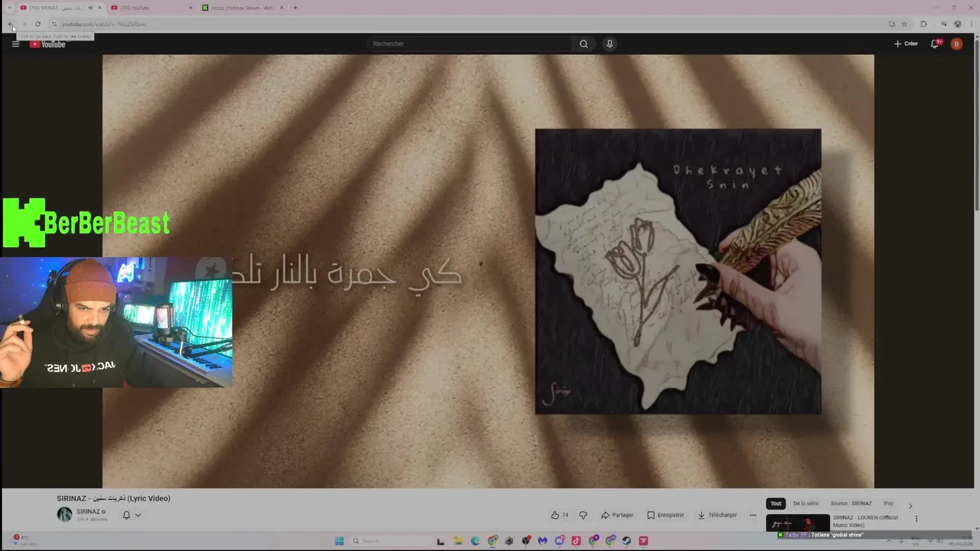
Task: Click the install/cast icon in address bar
Action: click(x=891, y=24)
